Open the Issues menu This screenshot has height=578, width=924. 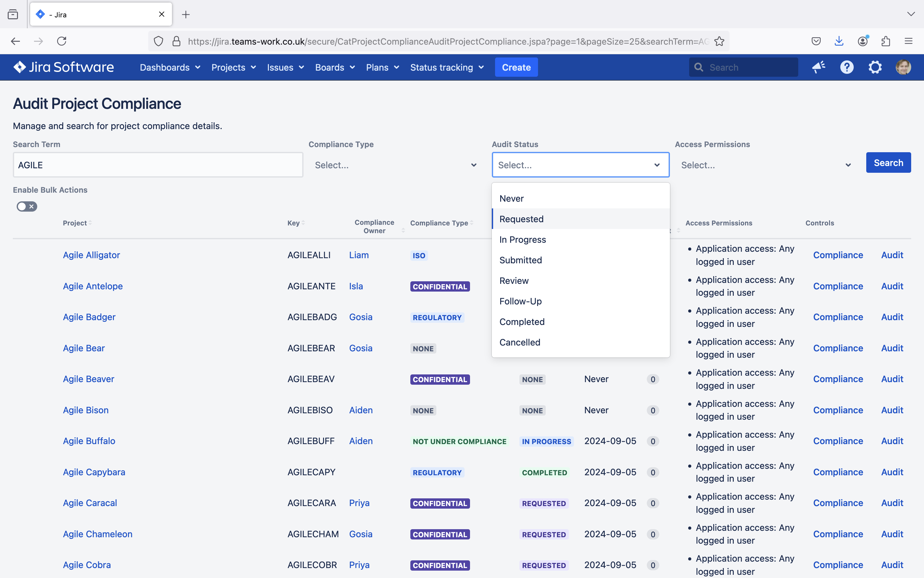tap(285, 67)
